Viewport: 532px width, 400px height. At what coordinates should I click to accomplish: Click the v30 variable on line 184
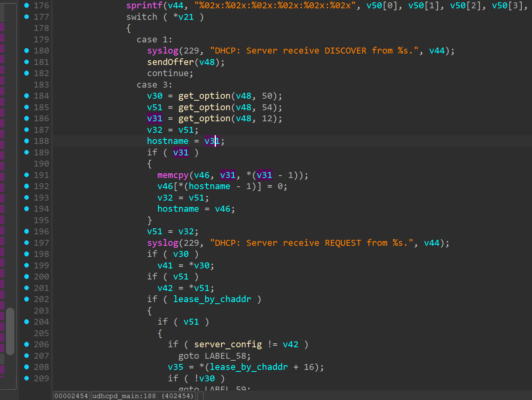point(154,96)
